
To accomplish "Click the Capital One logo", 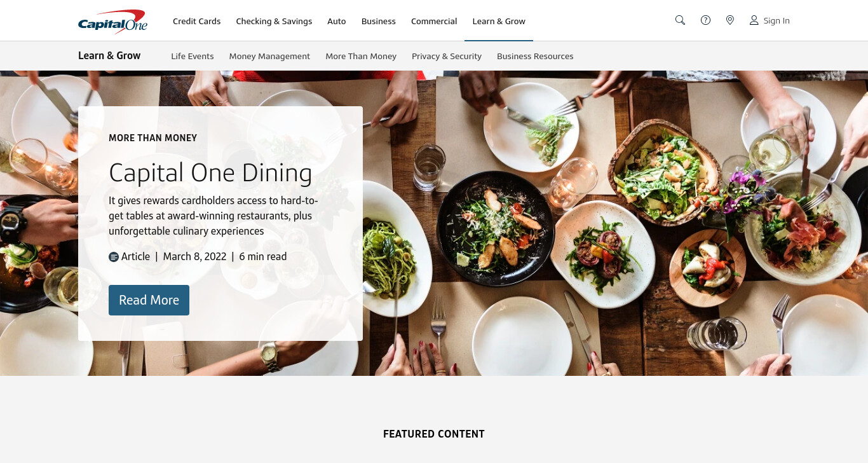I will point(112,22).
